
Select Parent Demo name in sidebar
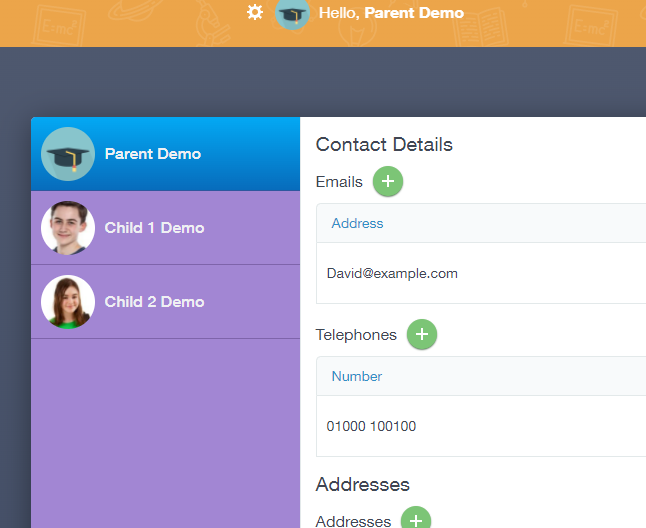[153, 154]
